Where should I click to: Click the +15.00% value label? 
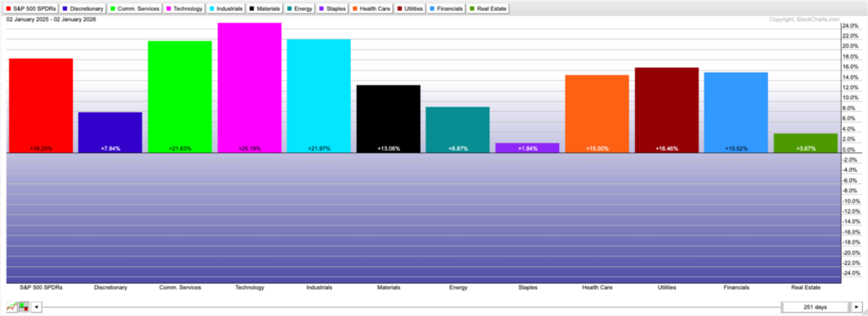click(598, 149)
